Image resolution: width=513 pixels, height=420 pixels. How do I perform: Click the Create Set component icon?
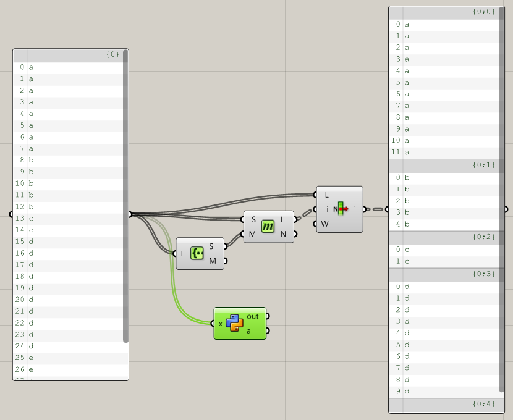(x=197, y=253)
